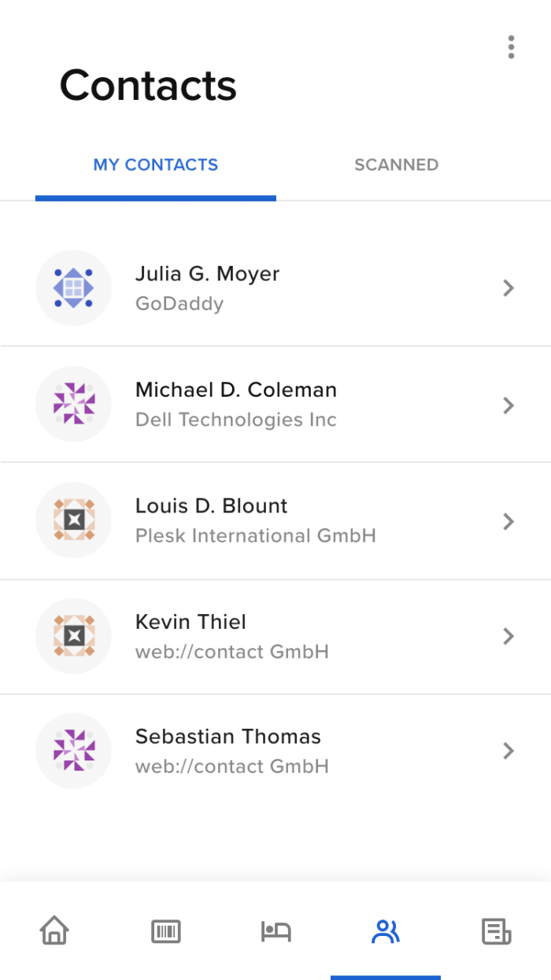
Task: Switch to the MY CONTACTS tab
Action: pos(156,165)
